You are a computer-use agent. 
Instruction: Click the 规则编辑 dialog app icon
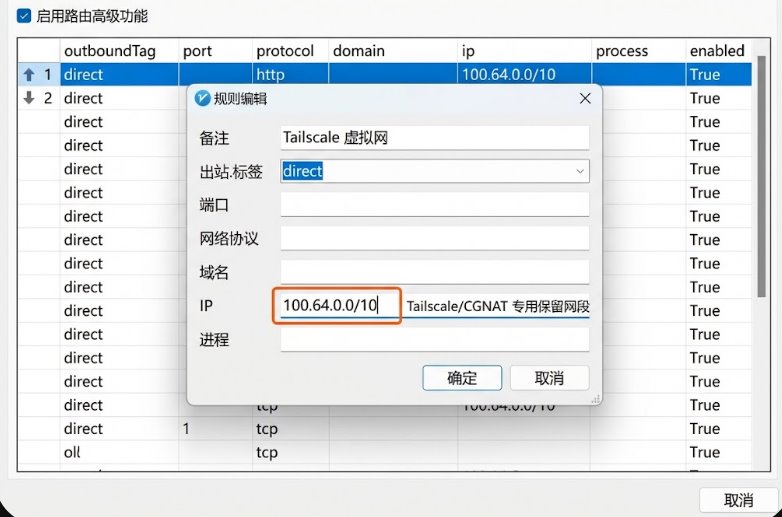202,98
